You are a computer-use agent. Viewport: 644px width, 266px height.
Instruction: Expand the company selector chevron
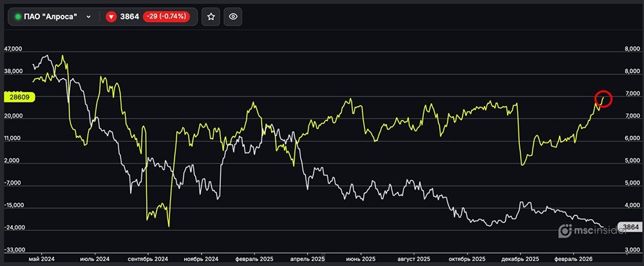(88, 17)
